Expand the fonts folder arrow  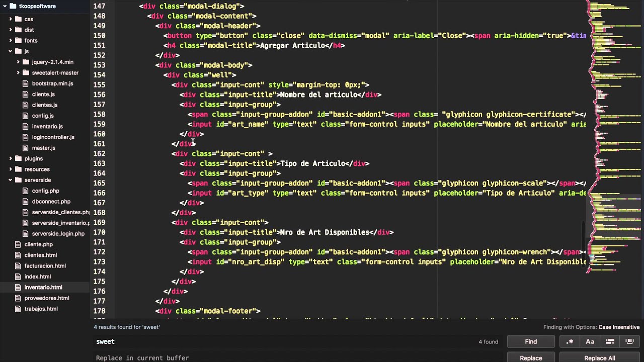[x=11, y=40]
